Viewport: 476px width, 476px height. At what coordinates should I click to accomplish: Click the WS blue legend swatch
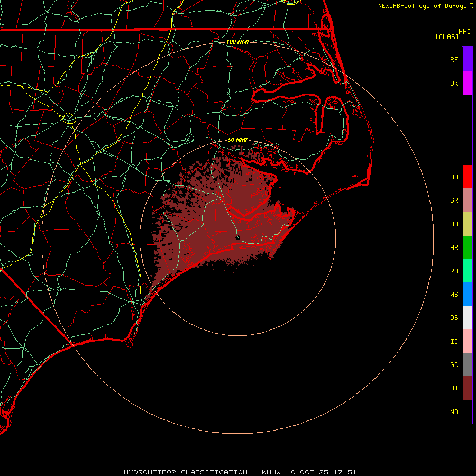(x=467, y=294)
